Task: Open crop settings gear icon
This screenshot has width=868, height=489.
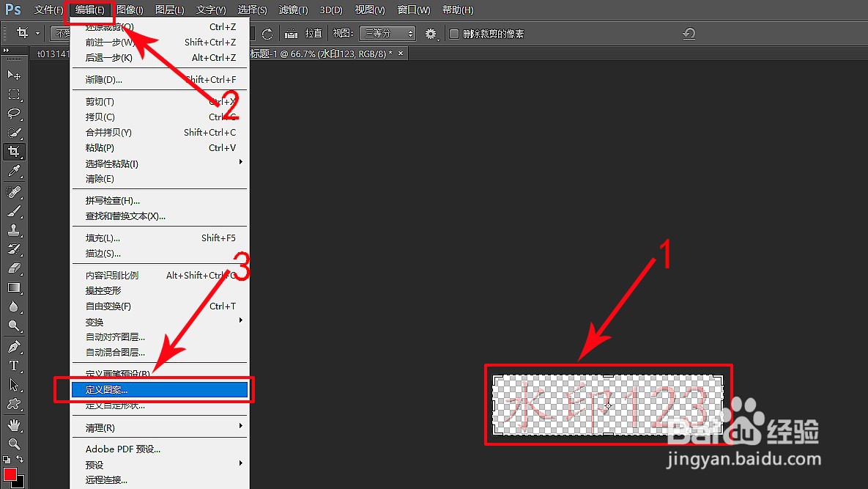Action: [431, 34]
